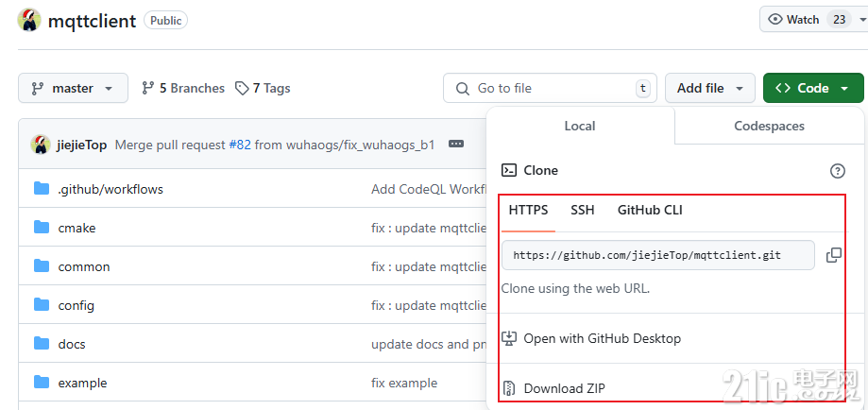Click the folder icon beside docs
This screenshot has height=410, width=868.
pyautogui.click(x=42, y=344)
